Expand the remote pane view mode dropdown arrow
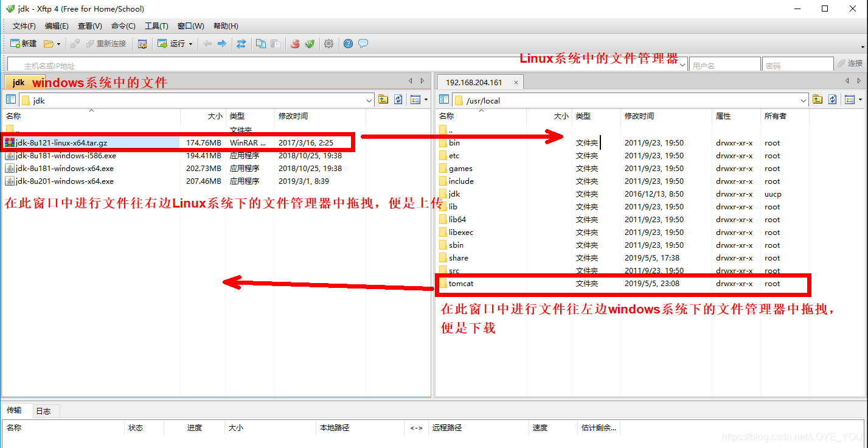Screen dimensions: 868x448 [860, 100]
